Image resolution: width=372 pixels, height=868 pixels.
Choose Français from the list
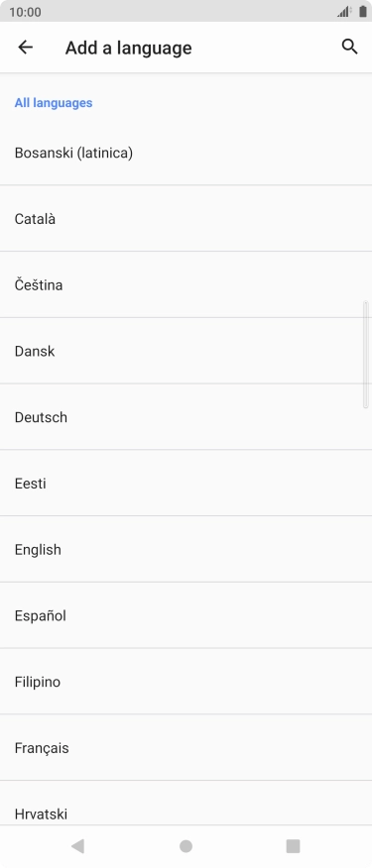click(186, 748)
